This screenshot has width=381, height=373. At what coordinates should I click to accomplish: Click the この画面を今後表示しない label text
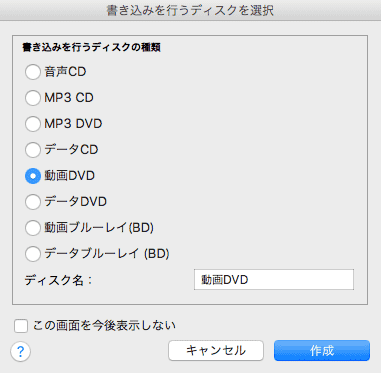click(x=104, y=325)
